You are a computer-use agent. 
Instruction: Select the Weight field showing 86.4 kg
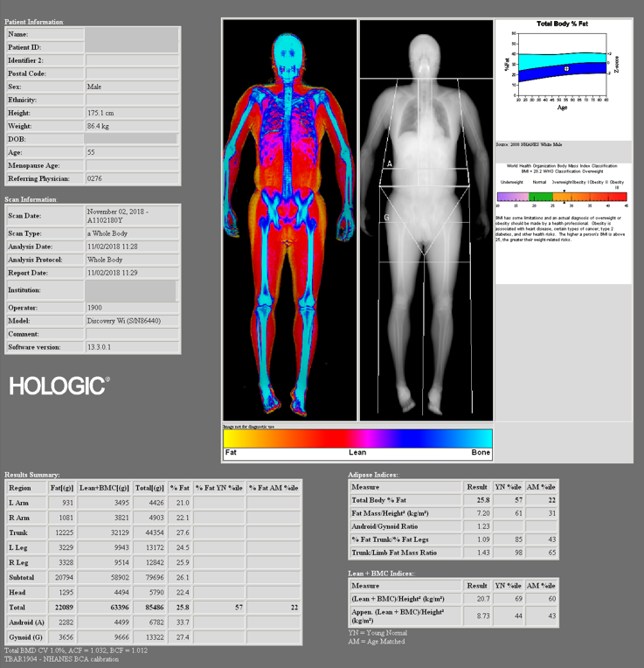(x=132, y=127)
